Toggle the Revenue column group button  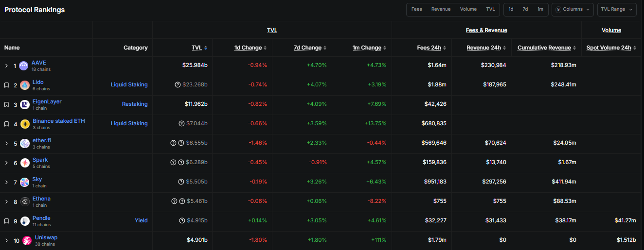coord(441,9)
